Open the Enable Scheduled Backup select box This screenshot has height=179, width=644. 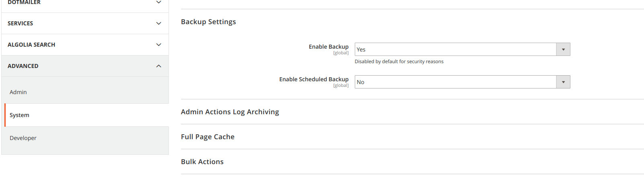[455, 82]
